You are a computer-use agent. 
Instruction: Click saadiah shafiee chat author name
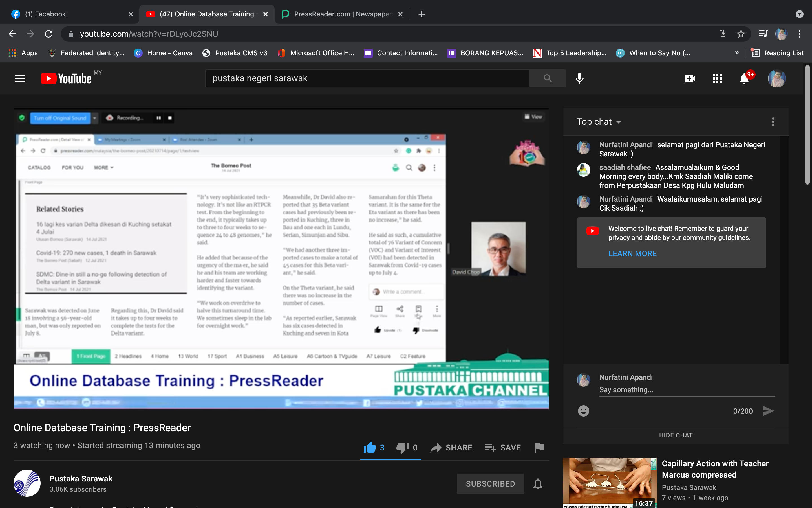point(625,167)
